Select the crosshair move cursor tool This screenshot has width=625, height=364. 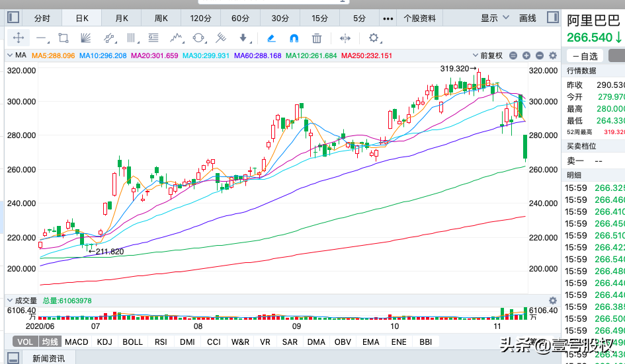click(19, 38)
